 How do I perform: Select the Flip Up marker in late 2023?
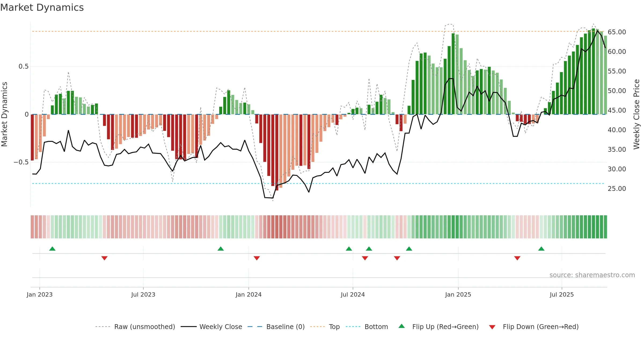[x=221, y=249]
